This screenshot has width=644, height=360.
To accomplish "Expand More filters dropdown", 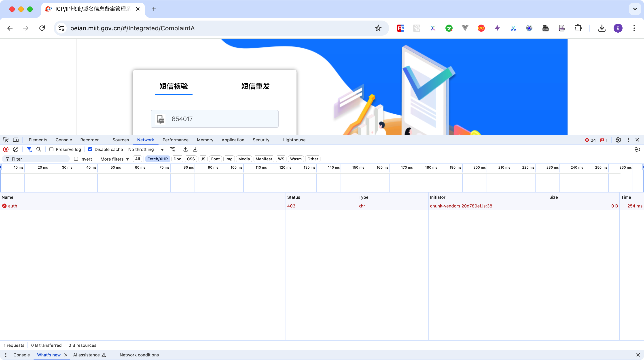I will (x=115, y=159).
